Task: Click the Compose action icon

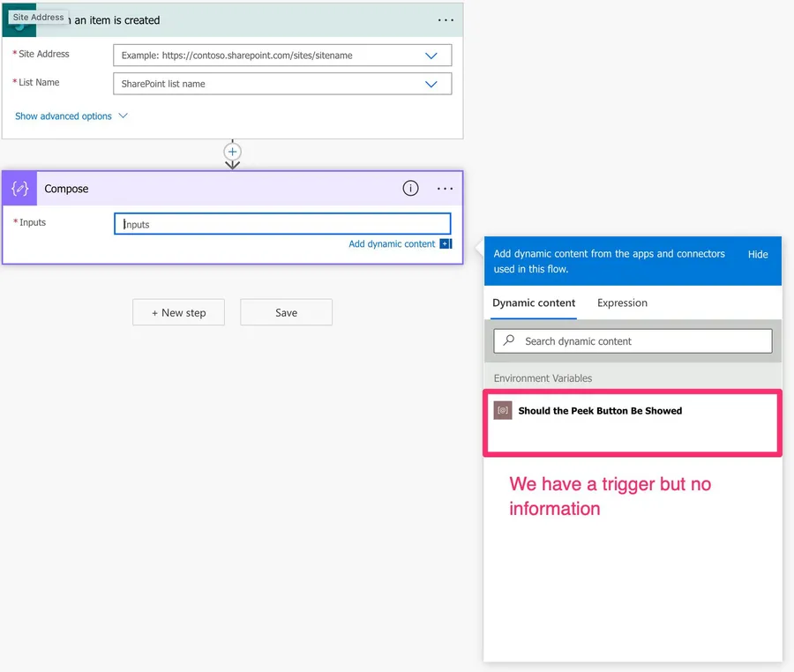Action: click(x=19, y=189)
